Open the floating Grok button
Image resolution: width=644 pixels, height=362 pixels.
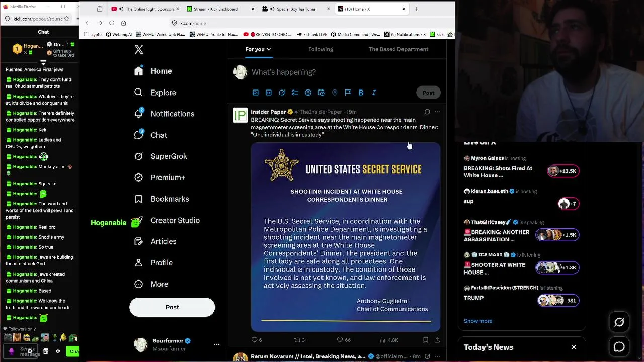click(619, 322)
